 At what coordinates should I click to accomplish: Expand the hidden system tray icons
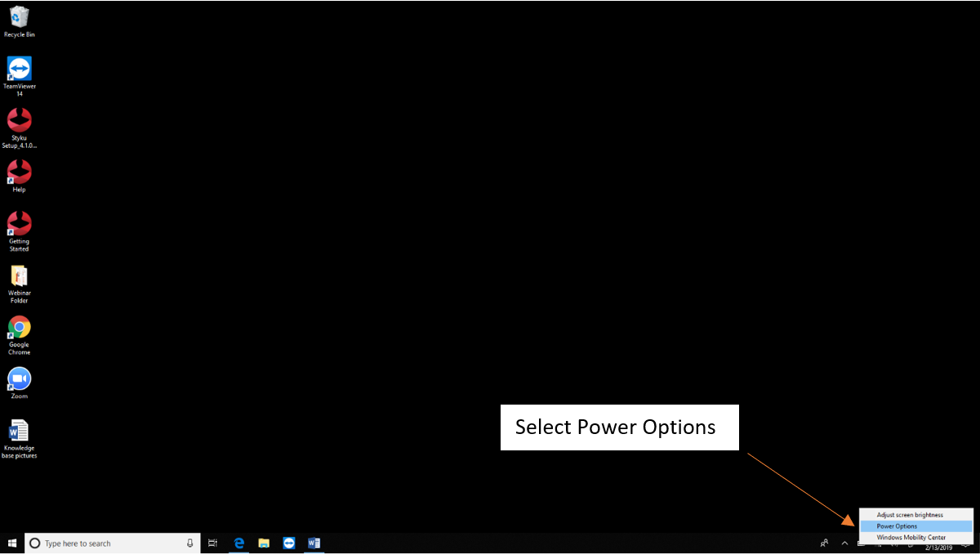[844, 544]
